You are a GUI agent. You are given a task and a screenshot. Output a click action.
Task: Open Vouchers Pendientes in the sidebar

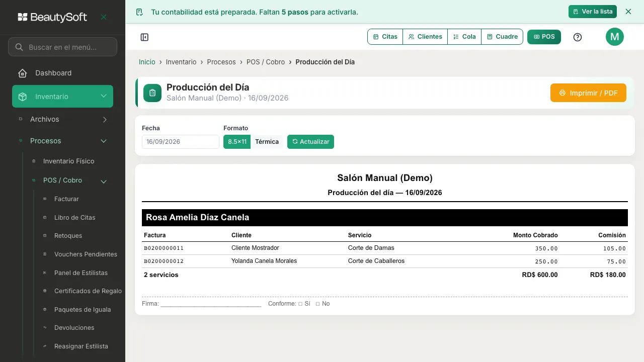(x=86, y=254)
